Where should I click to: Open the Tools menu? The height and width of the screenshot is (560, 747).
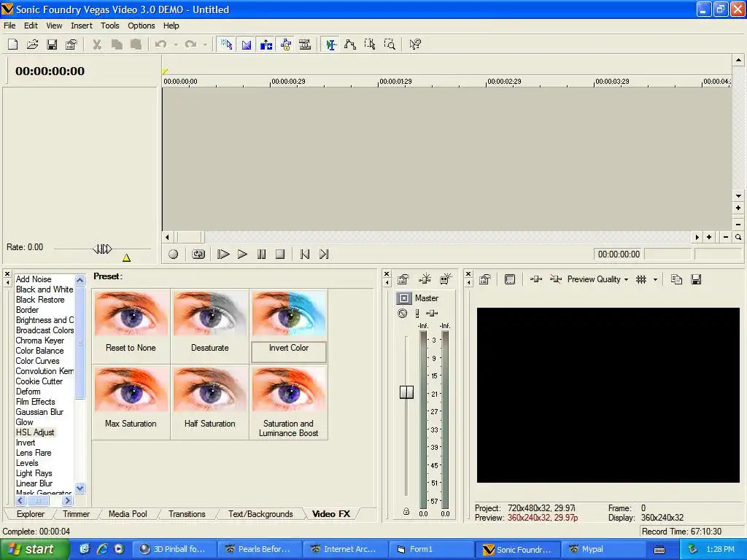[109, 26]
